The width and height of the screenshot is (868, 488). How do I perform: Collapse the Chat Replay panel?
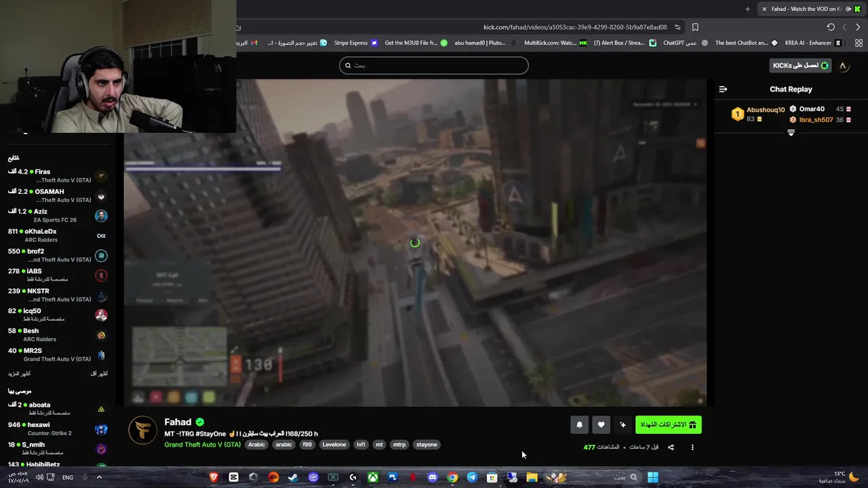click(723, 89)
